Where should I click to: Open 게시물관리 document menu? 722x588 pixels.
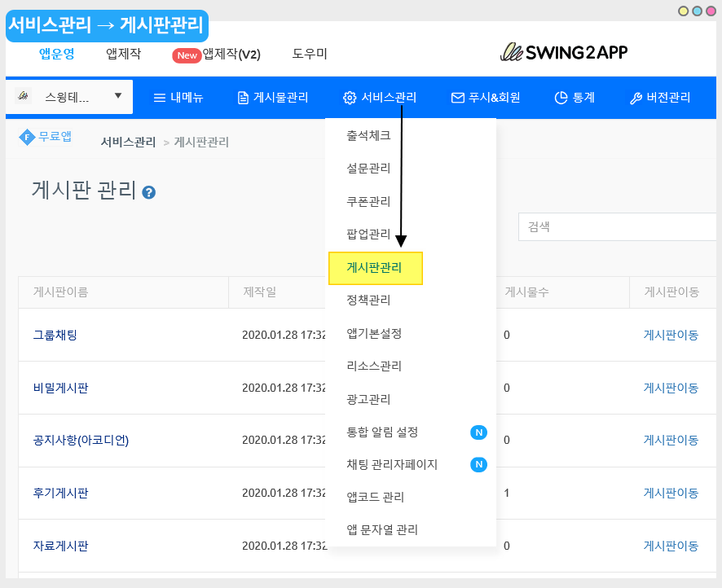[272, 98]
